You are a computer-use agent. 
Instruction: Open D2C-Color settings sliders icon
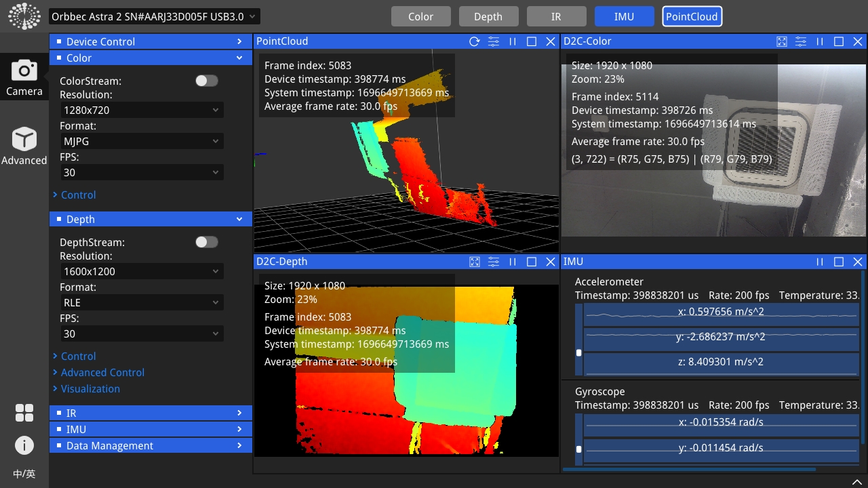click(801, 41)
